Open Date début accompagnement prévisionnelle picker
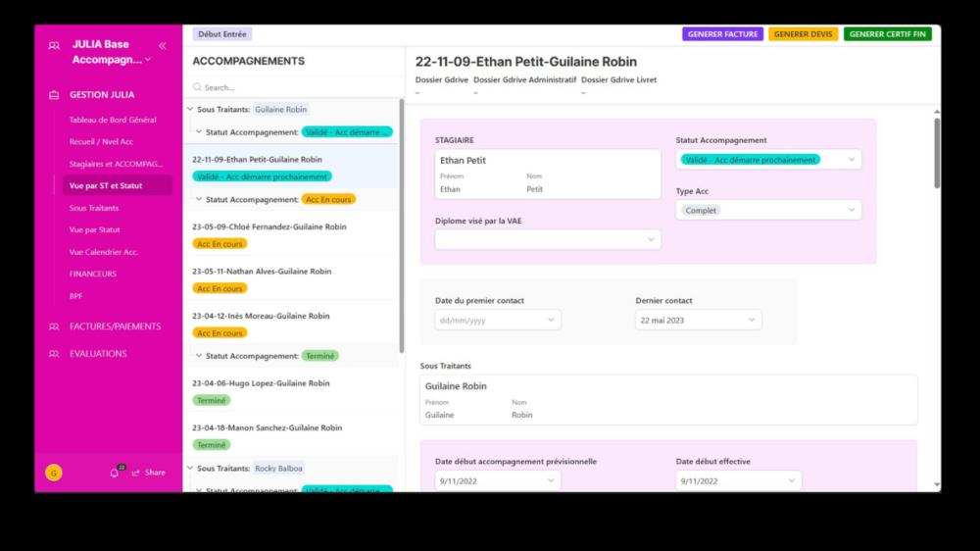 (498, 481)
